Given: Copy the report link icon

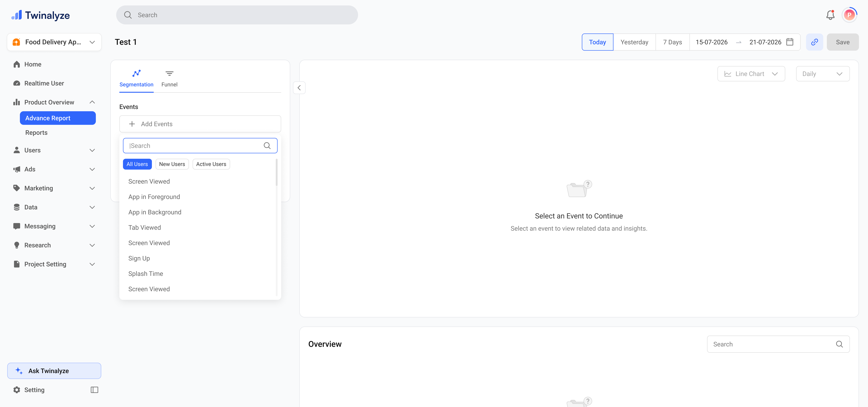Looking at the screenshot, I should (814, 42).
